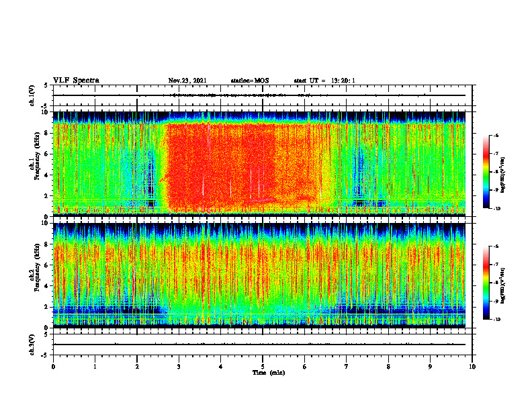Click the "-10" label on ch.1 color bar
Screen dimensions: 532x411
pos(496,209)
